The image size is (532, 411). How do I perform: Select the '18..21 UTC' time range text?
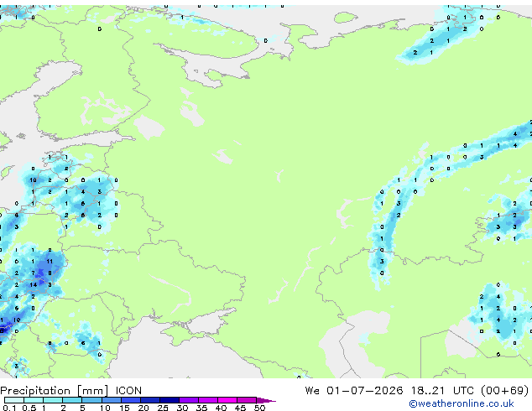pos(443,391)
